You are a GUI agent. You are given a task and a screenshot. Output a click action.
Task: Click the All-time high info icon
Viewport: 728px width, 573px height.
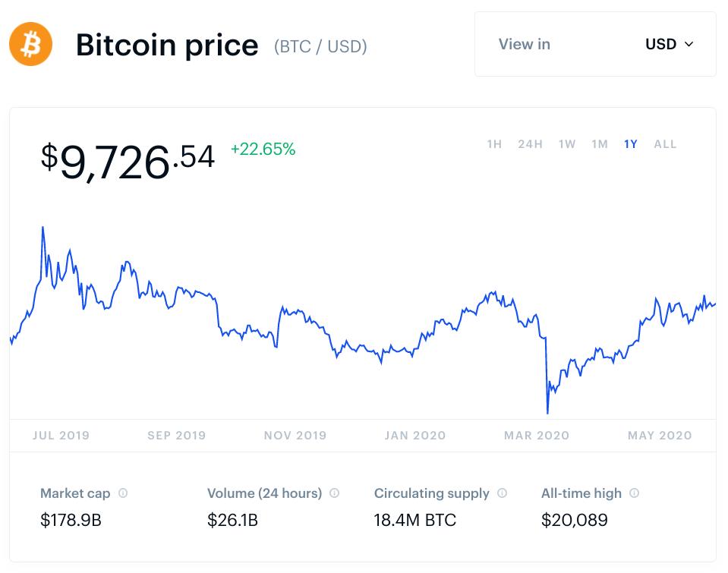635,493
